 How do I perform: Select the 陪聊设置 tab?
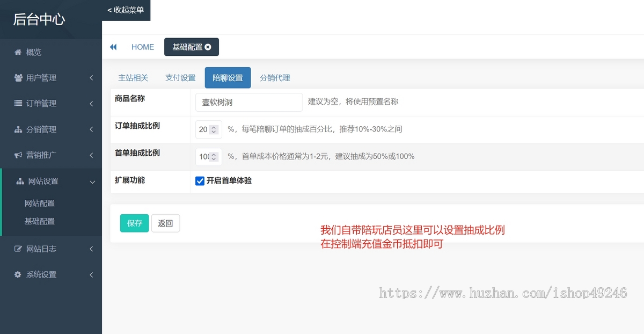(x=228, y=78)
